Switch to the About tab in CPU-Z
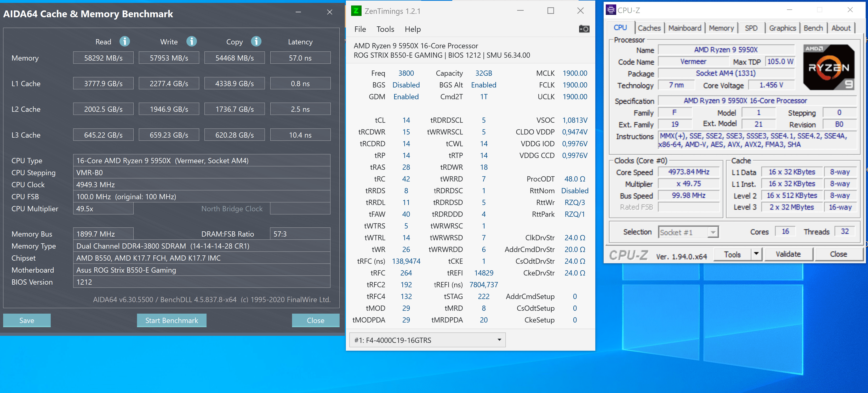The width and height of the screenshot is (868, 393). pos(841,28)
